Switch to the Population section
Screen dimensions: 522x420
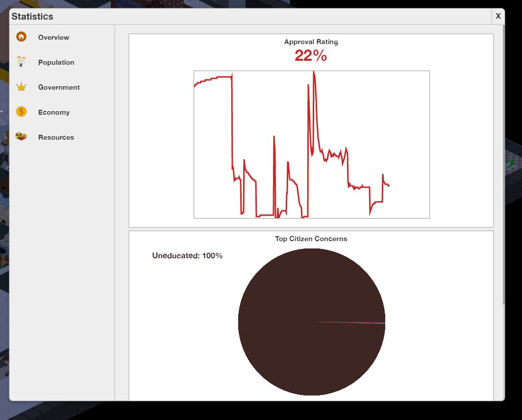tap(56, 62)
